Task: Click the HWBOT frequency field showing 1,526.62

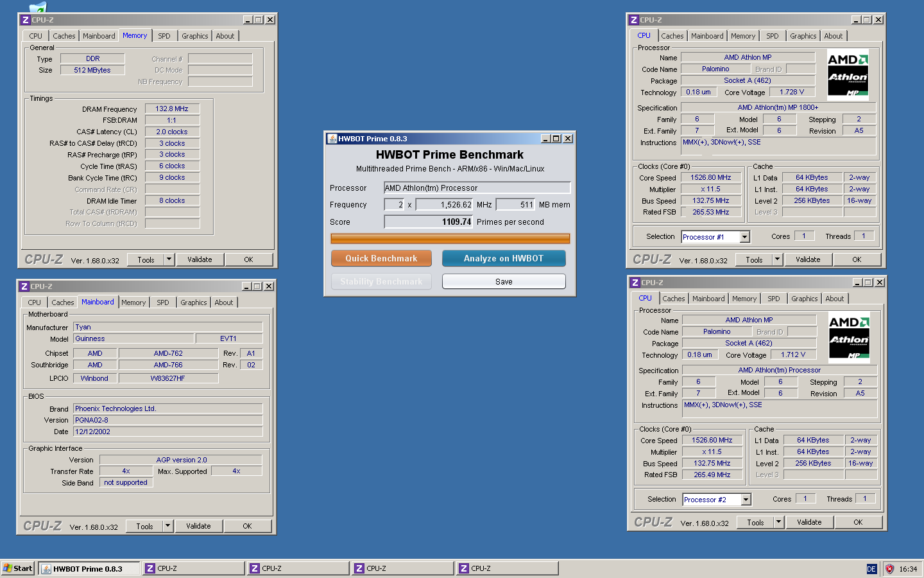Action: [x=445, y=205]
